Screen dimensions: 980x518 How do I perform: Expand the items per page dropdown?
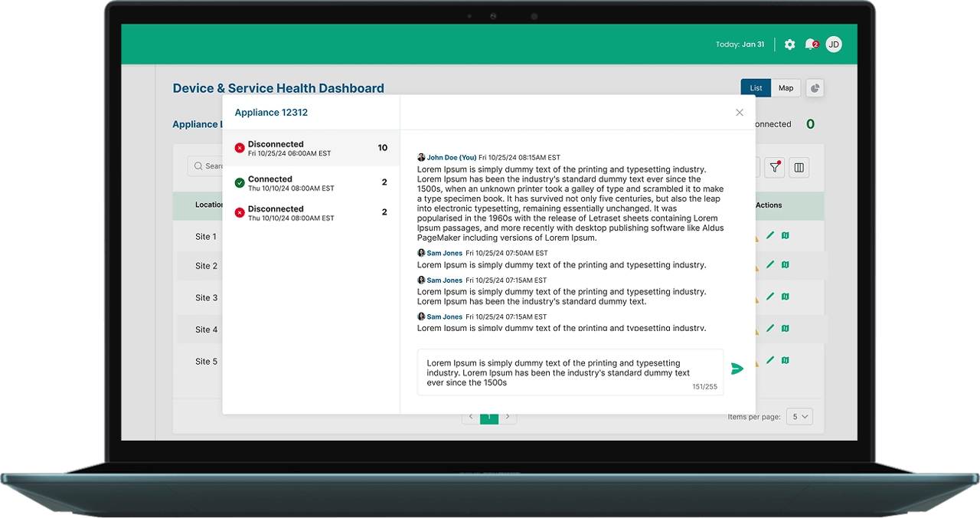[x=800, y=417]
